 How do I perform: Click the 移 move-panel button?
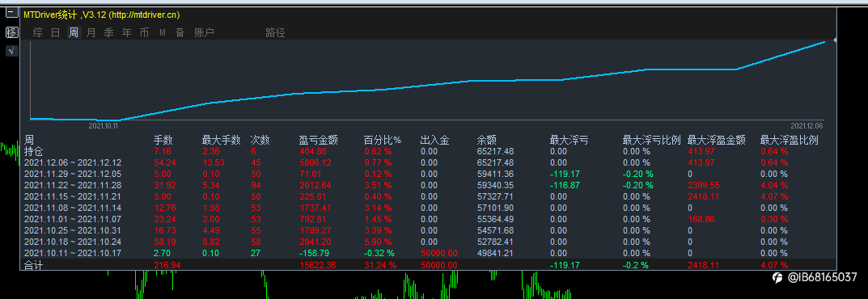(x=11, y=32)
